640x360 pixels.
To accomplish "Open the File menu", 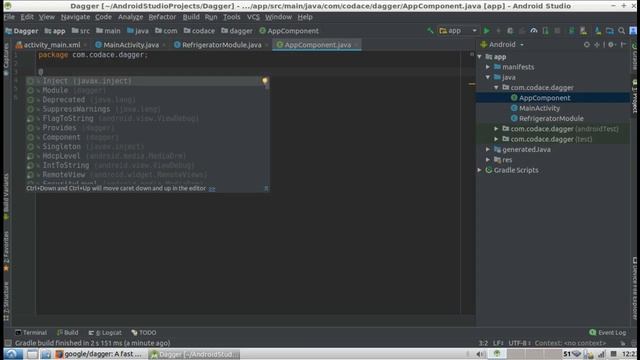I will coord(9,17).
